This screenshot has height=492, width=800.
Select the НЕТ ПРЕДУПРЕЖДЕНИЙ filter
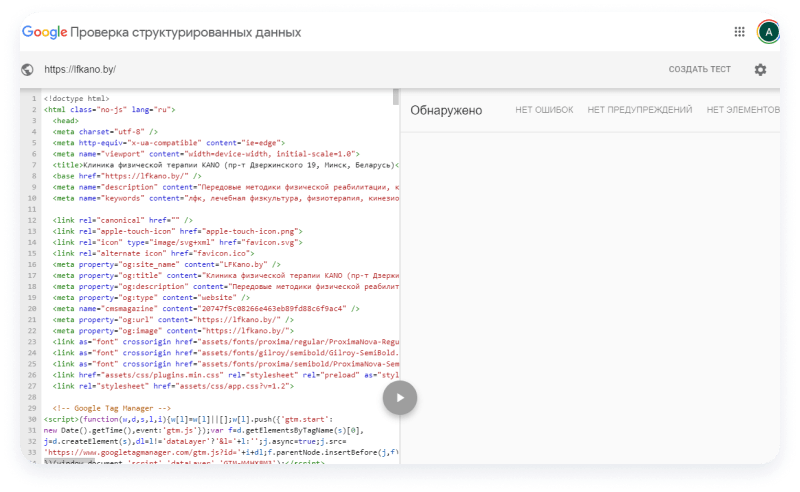click(x=640, y=110)
